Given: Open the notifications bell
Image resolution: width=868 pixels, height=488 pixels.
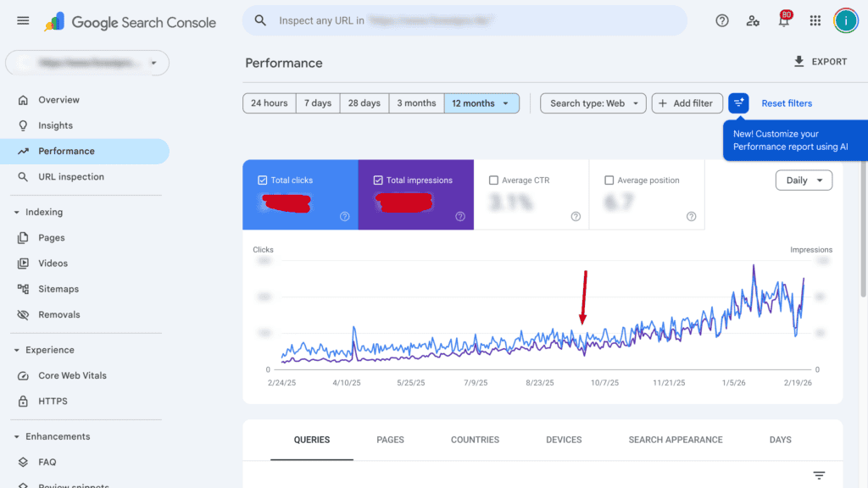Looking at the screenshot, I should [784, 21].
